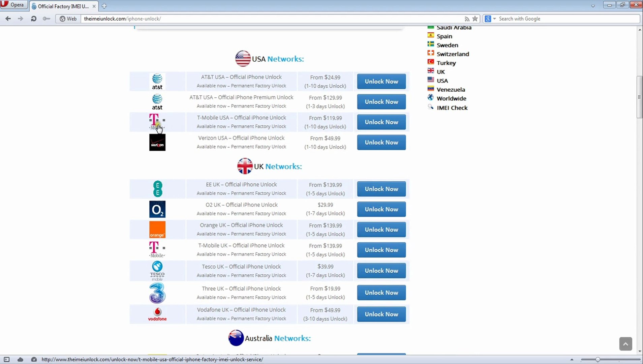
Task: Open the UK country link in sidebar
Action: 440,72
